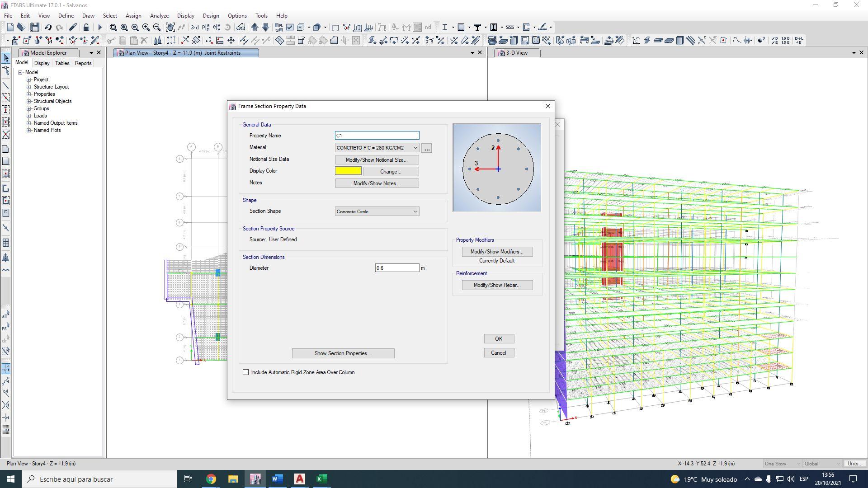Click the Zoom In plus magnifier
Image resolution: width=868 pixels, height=488 pixels.
coord(146,27)
